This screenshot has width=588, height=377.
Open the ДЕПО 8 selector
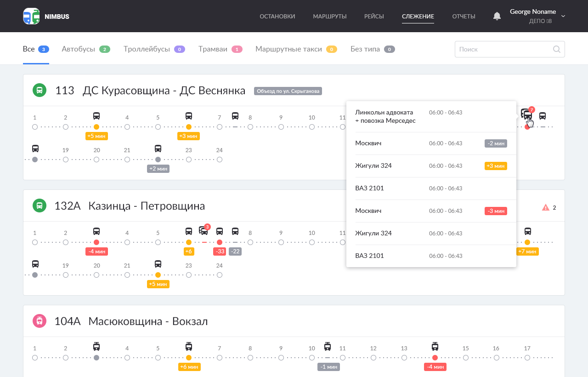[541, 21]
